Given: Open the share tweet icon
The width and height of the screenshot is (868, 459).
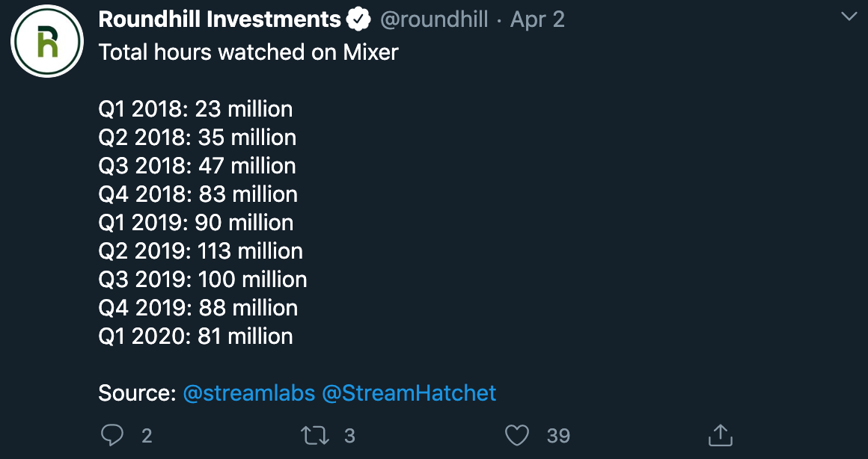Looking at the screenshot, I should (x=720, y=434).
